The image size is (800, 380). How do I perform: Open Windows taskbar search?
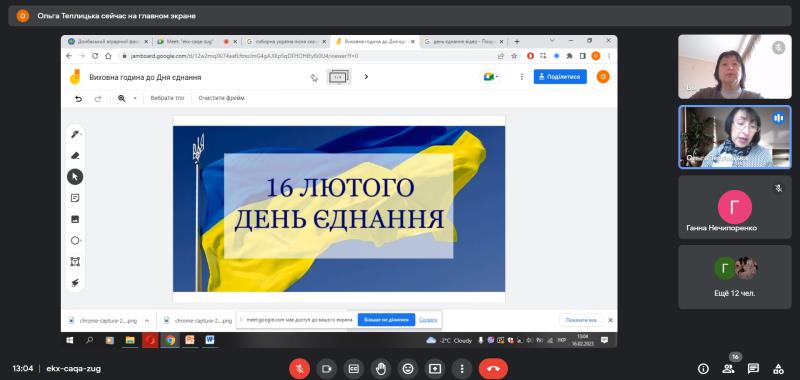point(89,340)
